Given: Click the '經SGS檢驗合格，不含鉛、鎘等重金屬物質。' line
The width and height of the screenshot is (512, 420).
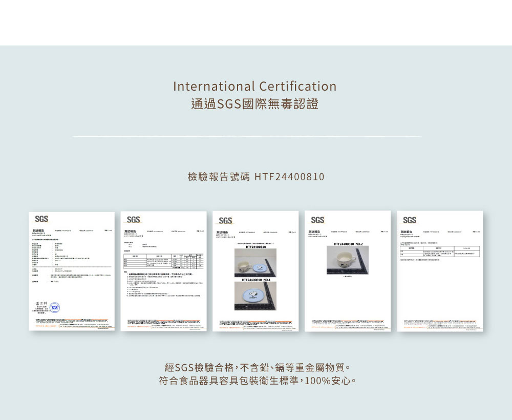Looking at the screenshot, I should click(x=258, y=368).
